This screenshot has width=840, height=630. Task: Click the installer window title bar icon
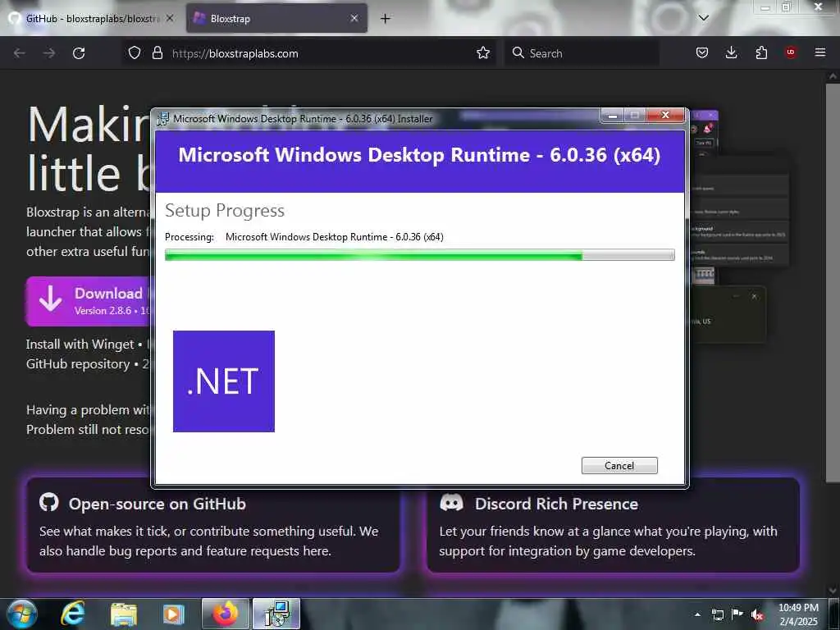click(x=163, y=118)
